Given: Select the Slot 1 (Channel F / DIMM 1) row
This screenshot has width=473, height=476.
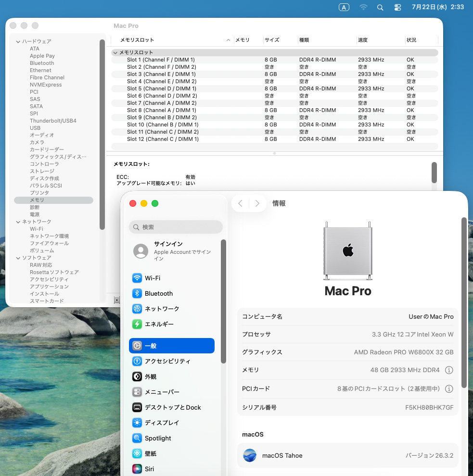Looking at the screenshot, I should [x=275, y=60].
